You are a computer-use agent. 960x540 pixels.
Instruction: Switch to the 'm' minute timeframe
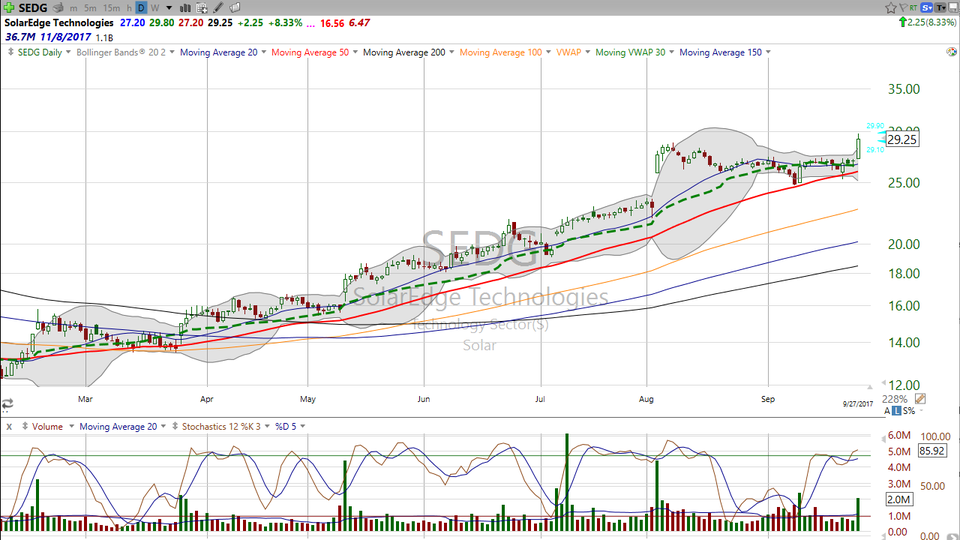(x=73, y=8)
